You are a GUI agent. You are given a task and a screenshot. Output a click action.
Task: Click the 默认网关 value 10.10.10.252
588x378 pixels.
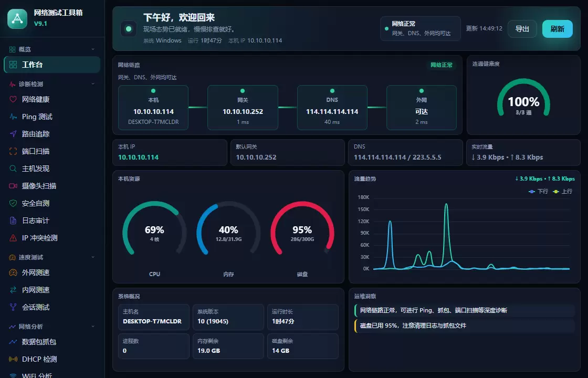(x=256, y=157)
